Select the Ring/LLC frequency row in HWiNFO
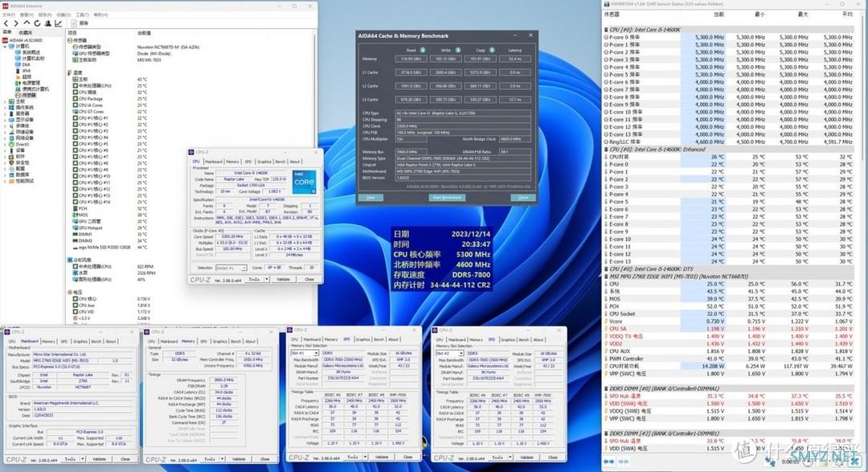This screenshot has height=472, width=868. [x=730, y=142]
